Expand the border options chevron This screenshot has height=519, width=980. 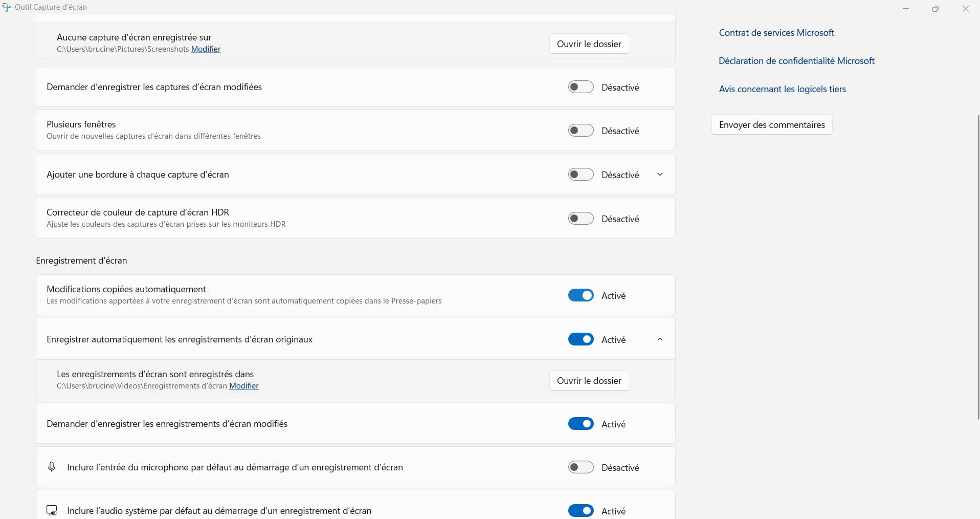pos(660,175)
